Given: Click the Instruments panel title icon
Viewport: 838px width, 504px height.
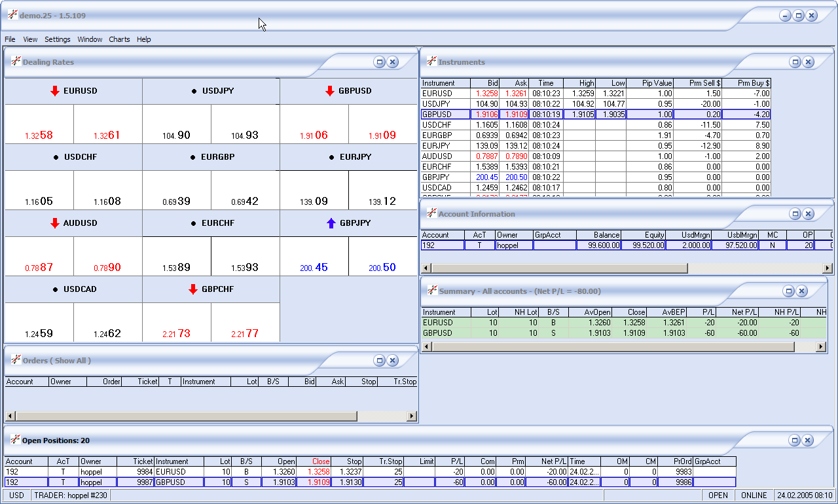Looking at the screenshot, I should 431,62.
